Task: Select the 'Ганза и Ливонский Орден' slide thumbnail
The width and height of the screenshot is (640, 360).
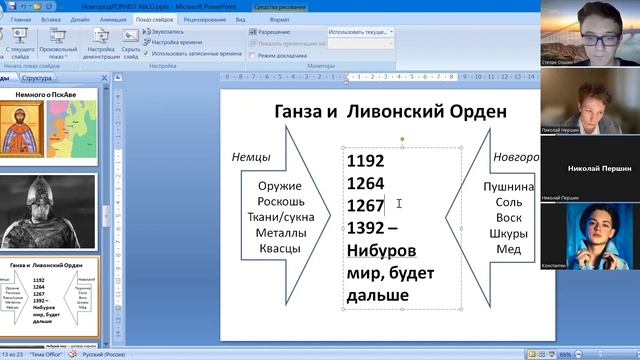Action: (x=49, y=296)
